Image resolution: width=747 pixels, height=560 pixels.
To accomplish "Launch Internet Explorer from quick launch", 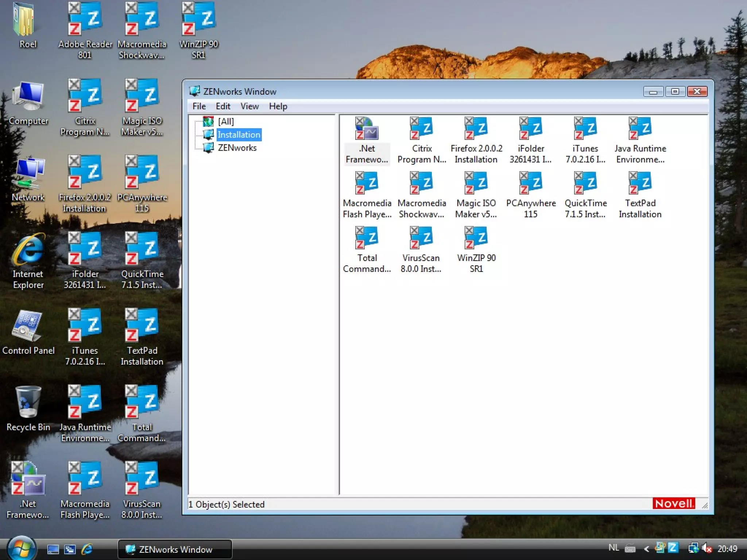I will click(87, 549).
